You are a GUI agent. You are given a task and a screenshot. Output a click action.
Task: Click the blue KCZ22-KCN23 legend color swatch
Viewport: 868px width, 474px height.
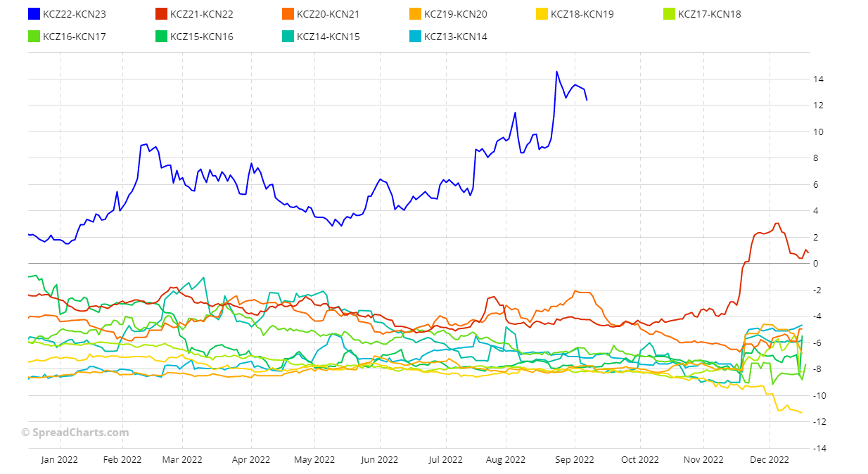pos(34,14)
